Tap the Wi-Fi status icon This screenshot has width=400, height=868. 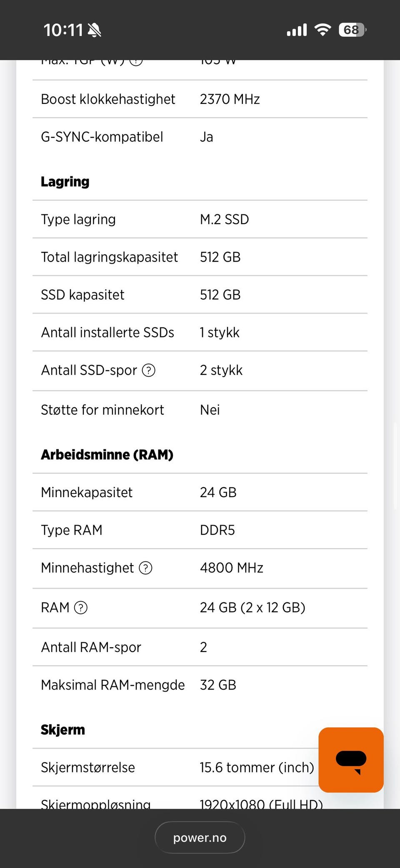(x=322, y=30)
